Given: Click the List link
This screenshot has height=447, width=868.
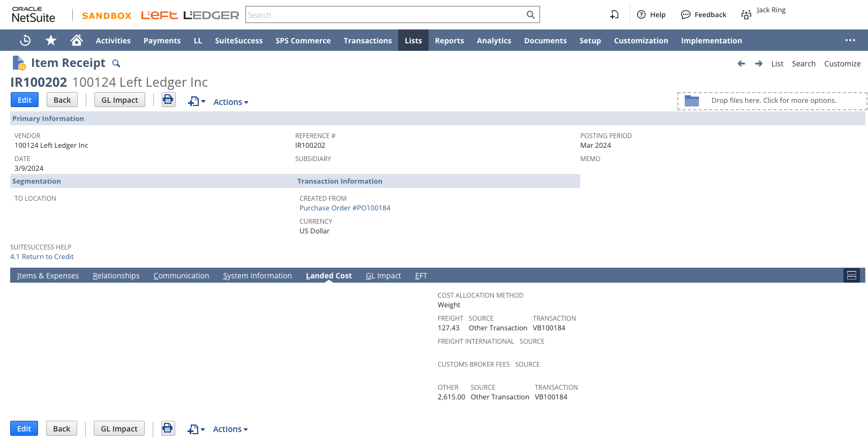Looking at the screenshot, I should point(777,64).
